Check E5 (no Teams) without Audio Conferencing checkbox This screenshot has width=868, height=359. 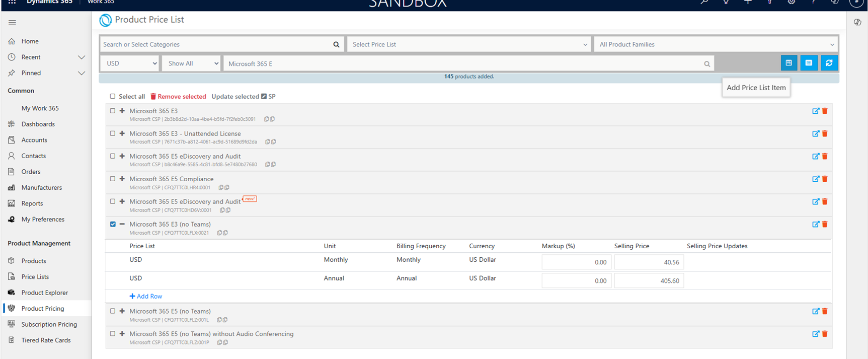[x=113, y=334]
